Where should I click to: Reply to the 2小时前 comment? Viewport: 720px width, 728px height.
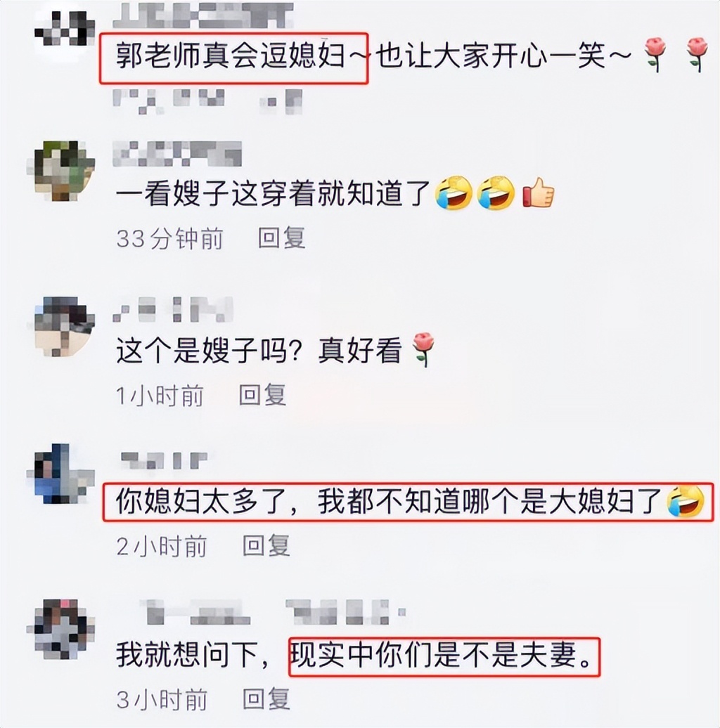[266, 545]
